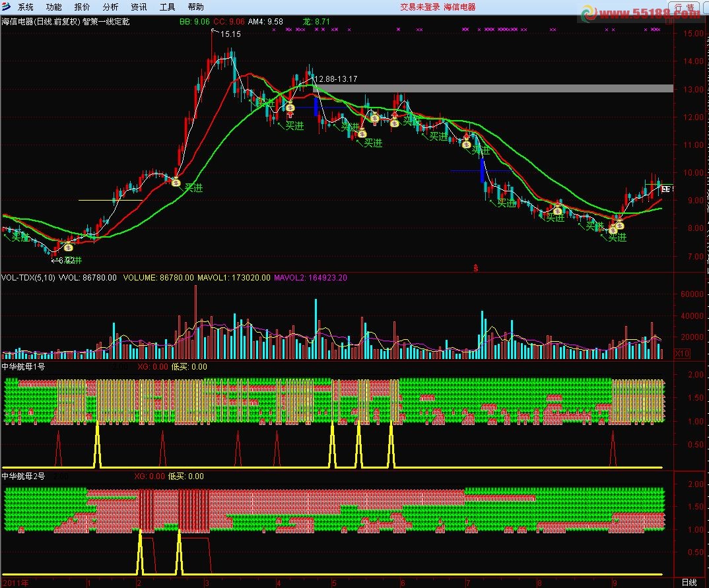Image resolution: width=709 pixels, height=588 pixels.
Task: Click the 7.00 price axis label
Action: [695, 256]
